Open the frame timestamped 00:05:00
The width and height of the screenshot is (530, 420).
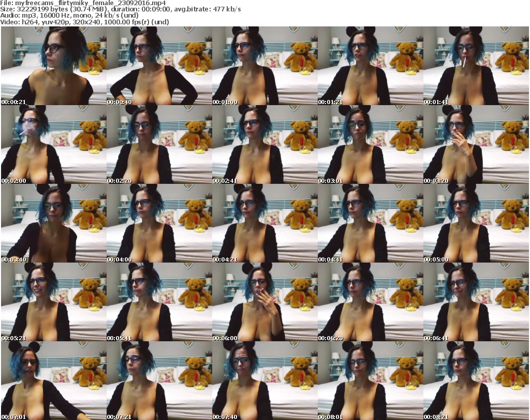pos(476,223)
